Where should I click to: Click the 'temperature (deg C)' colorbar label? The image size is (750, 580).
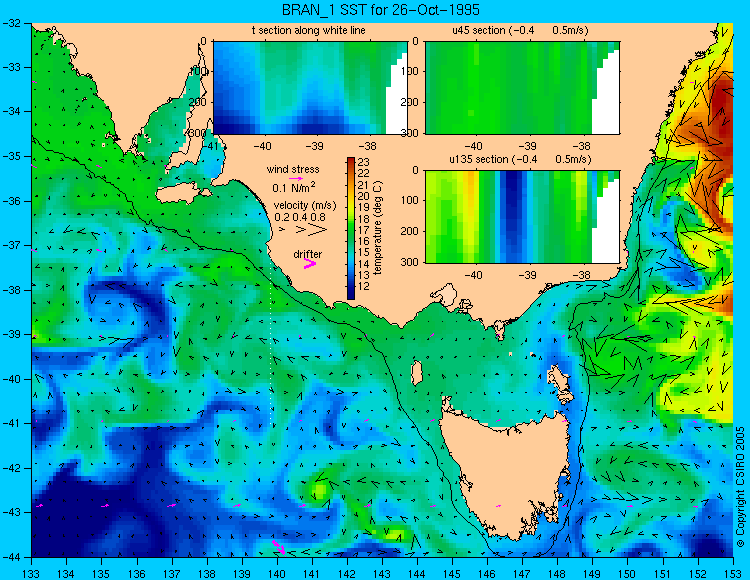click(378, 228)
